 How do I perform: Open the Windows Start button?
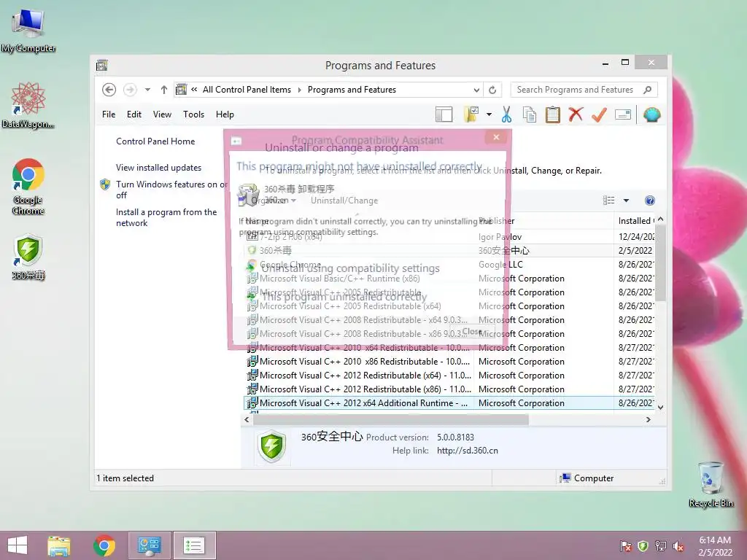[x=18, y=545]
